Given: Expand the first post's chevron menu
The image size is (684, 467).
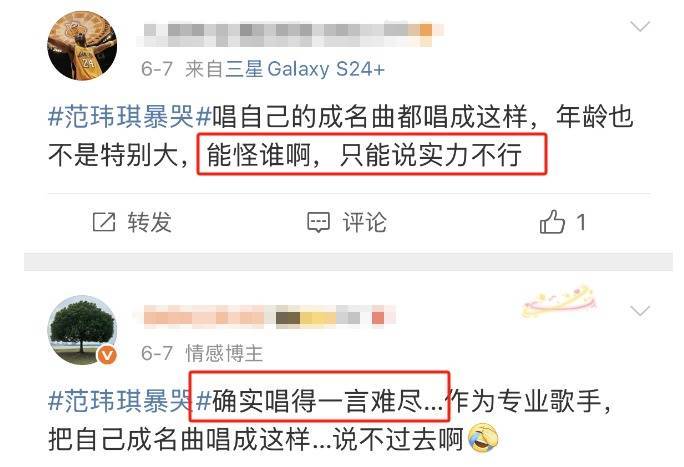Looking at the screenshot, I should (x=640, y=27).
